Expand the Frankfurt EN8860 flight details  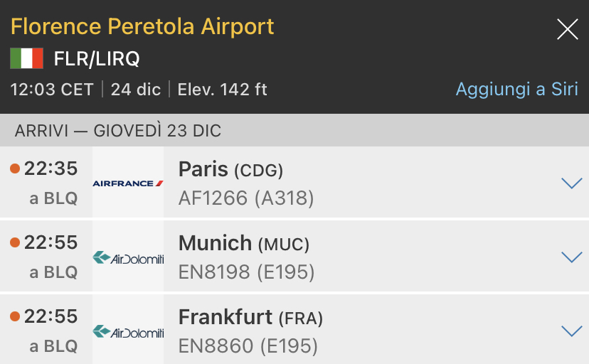(x=571, y=331)
